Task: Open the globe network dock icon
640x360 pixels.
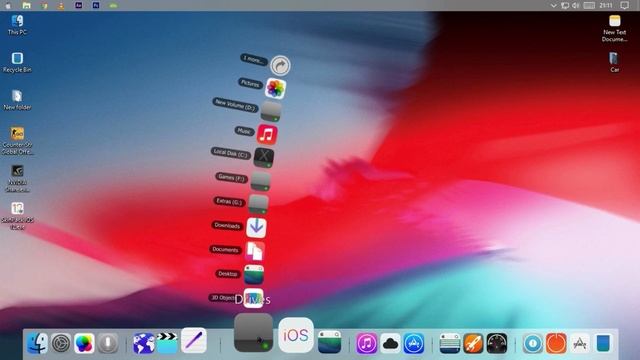Action: [144, 343]
